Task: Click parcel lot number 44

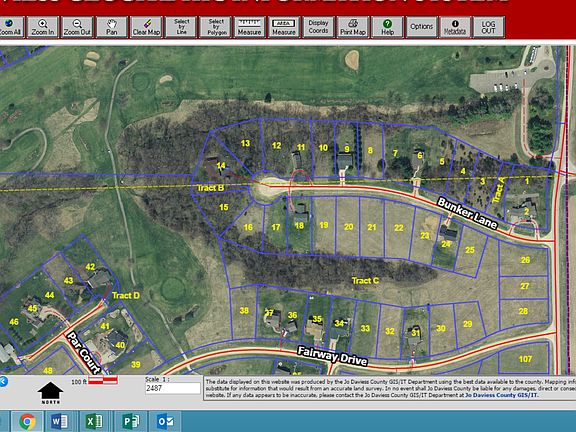Action: click(49, 295)
